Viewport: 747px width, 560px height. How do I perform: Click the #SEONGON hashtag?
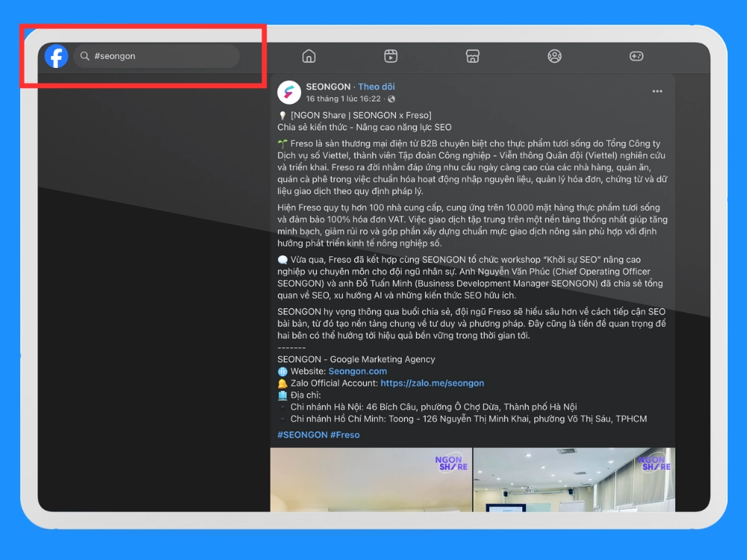(303, 435)
